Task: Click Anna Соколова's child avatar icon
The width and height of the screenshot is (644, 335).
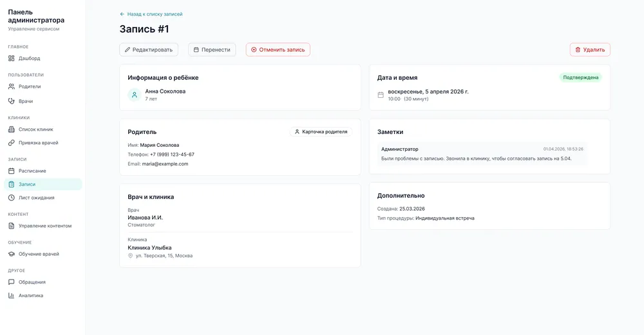Action: (135, 95)
